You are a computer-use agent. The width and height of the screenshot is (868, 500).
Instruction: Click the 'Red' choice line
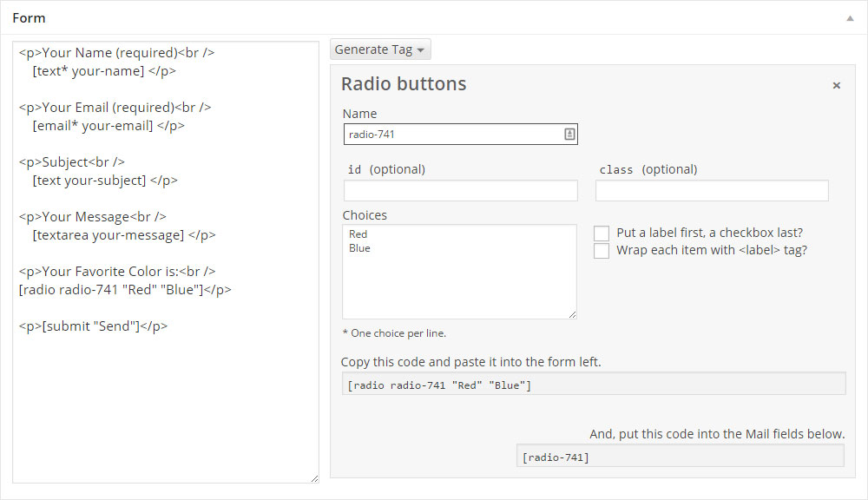[358, 234]
